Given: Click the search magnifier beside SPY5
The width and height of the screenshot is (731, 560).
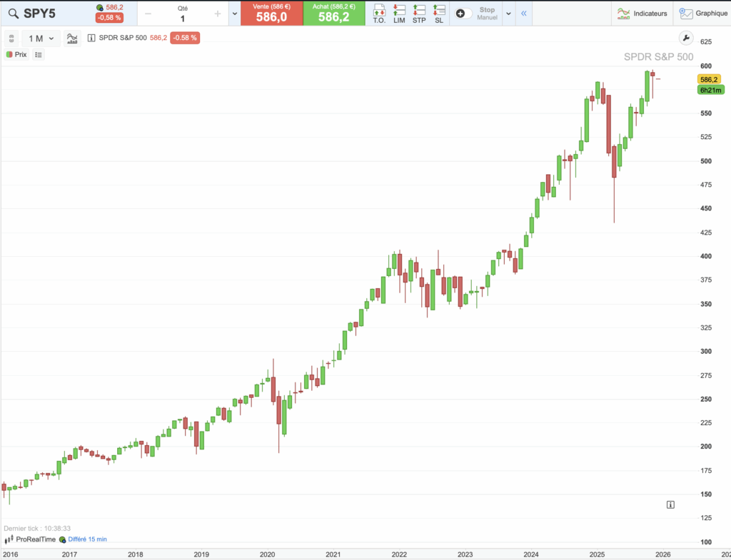Looking at the screenshot, I should 14,13.
